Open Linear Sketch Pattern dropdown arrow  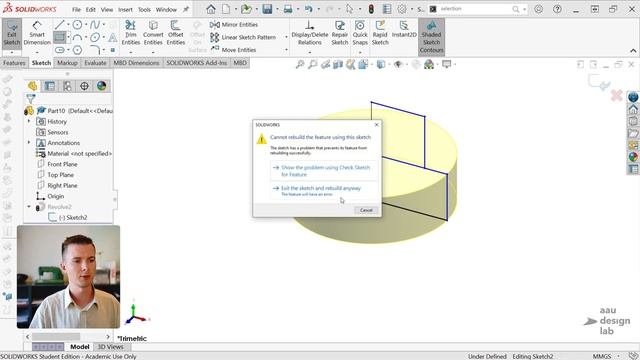286,37
